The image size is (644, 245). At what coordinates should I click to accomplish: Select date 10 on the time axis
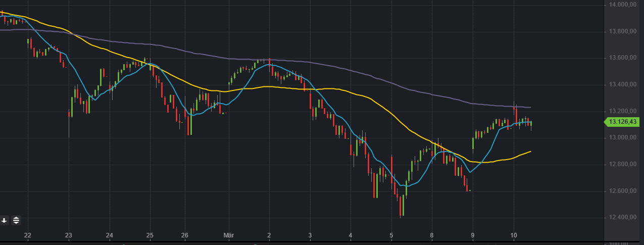click(x=514, y=235)
